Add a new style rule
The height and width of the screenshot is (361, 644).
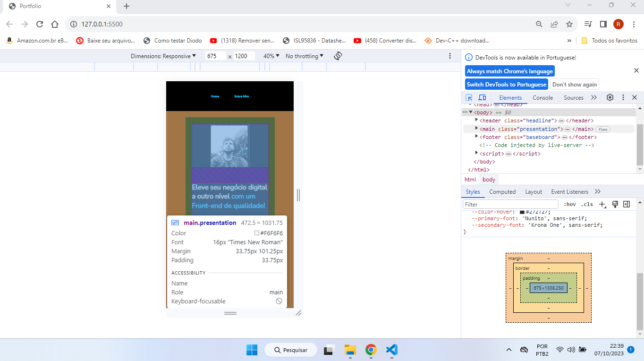point(602,205)
